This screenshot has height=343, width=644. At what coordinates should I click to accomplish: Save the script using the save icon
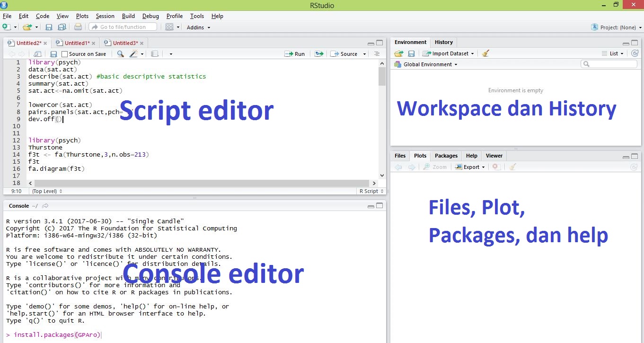pos(53,53)
